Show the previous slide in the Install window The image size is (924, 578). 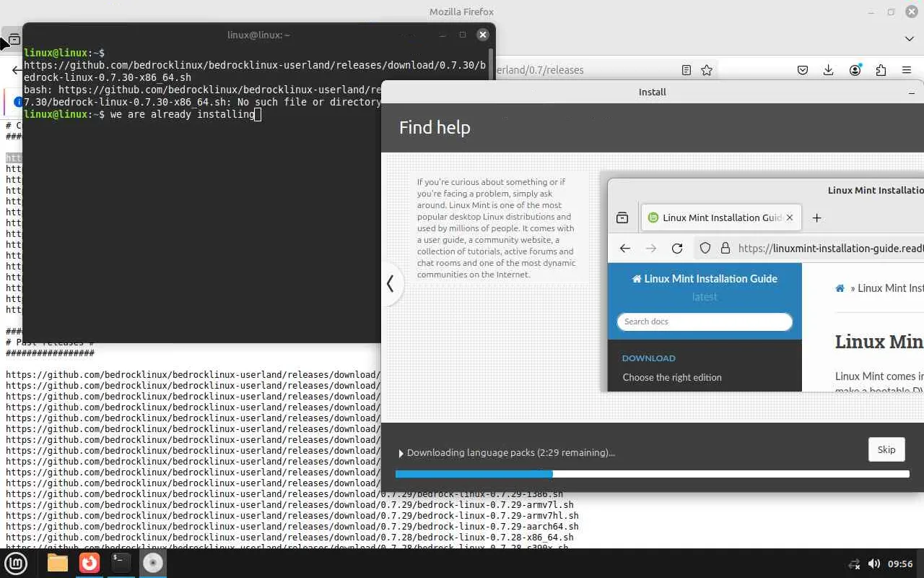[x=391, y=283]
